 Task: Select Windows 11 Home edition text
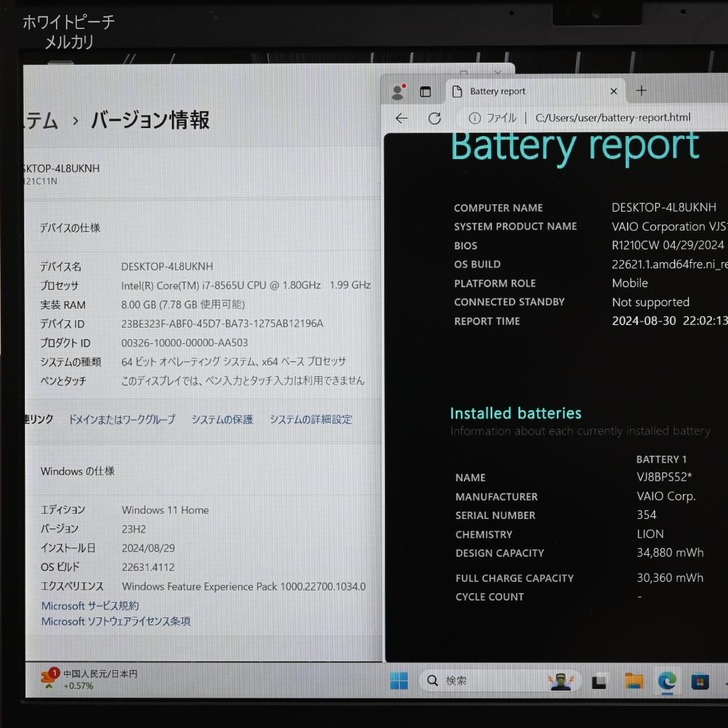pos(165,510)
